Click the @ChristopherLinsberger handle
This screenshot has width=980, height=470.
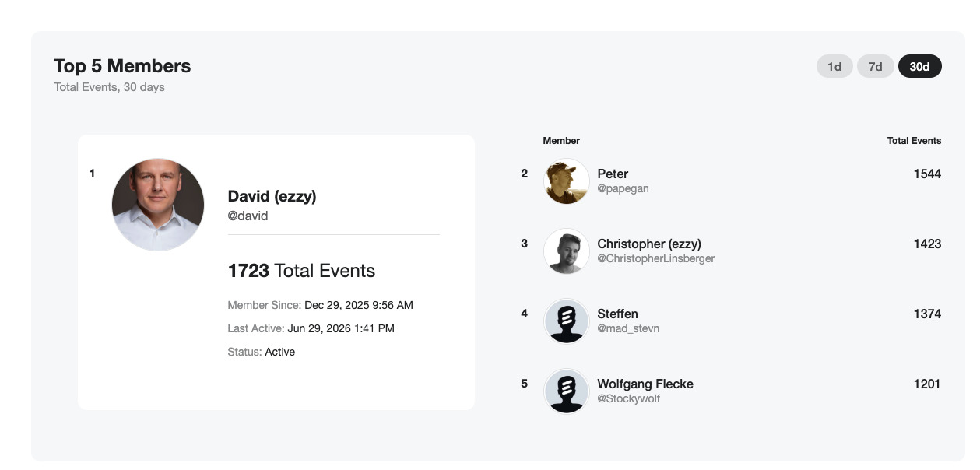[x=655, y=258]
